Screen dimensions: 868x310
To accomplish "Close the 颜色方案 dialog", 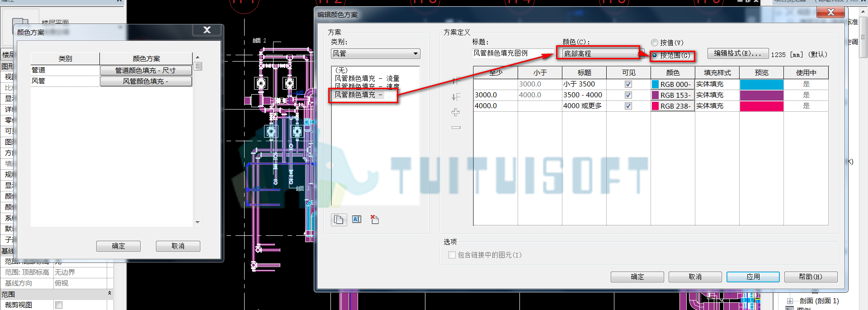I will (x=207, y=30).
